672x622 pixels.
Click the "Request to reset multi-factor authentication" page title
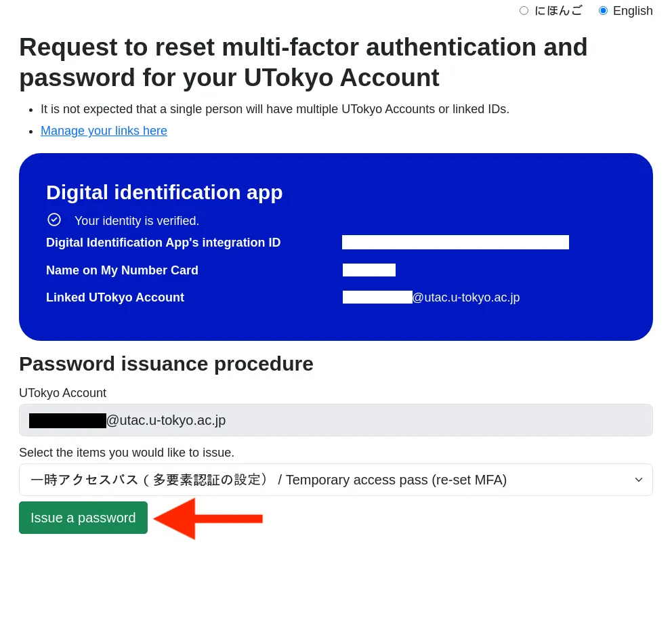point(303,62)
